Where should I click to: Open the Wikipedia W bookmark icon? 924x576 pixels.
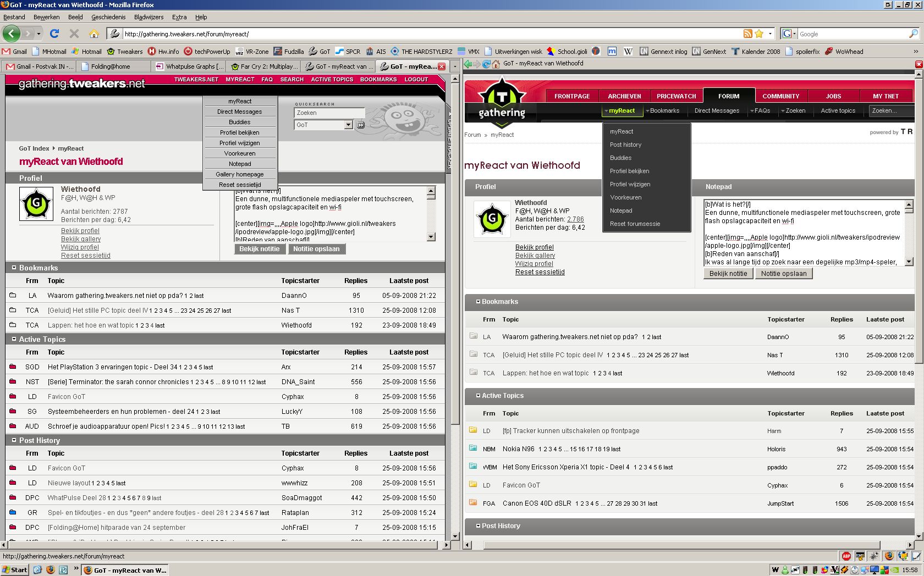(628, 52)
